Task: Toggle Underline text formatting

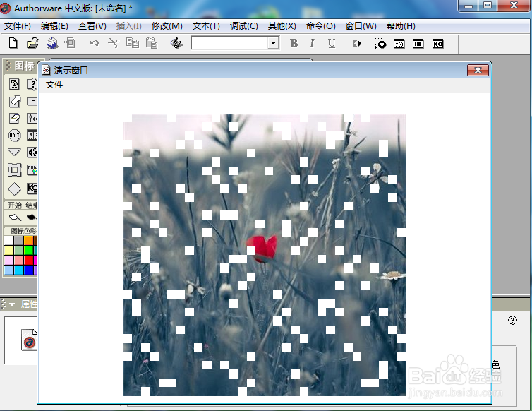Action: 332,44
